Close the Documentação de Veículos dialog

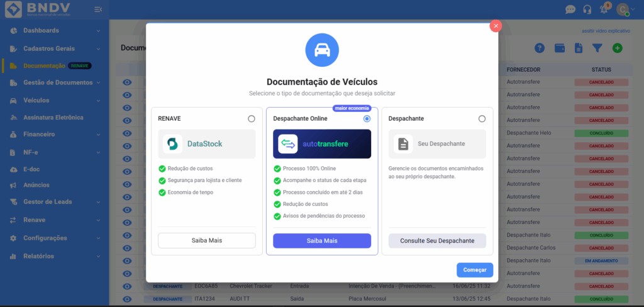(496, 26)
